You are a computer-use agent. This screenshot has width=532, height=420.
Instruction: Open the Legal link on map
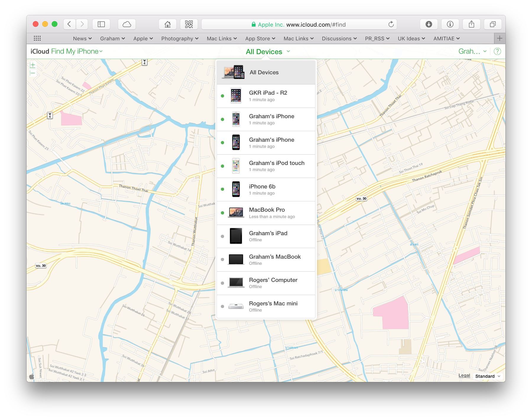coord(464,376)
